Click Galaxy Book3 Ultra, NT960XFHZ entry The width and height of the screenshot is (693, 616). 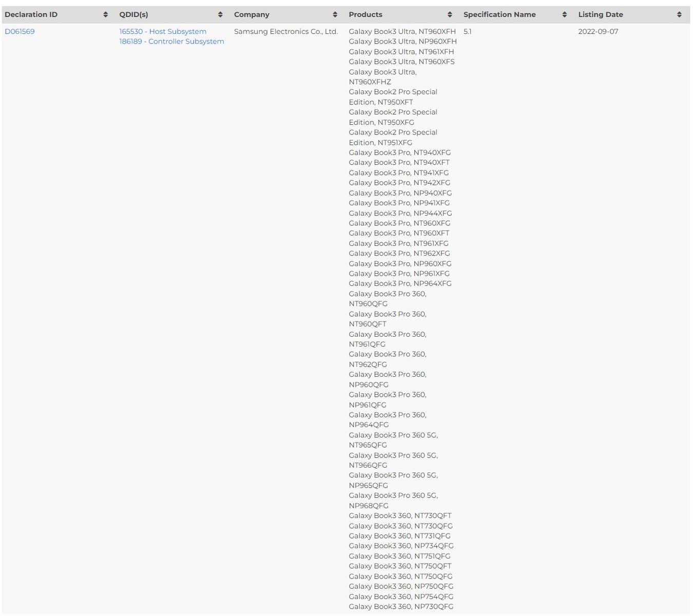382,77
